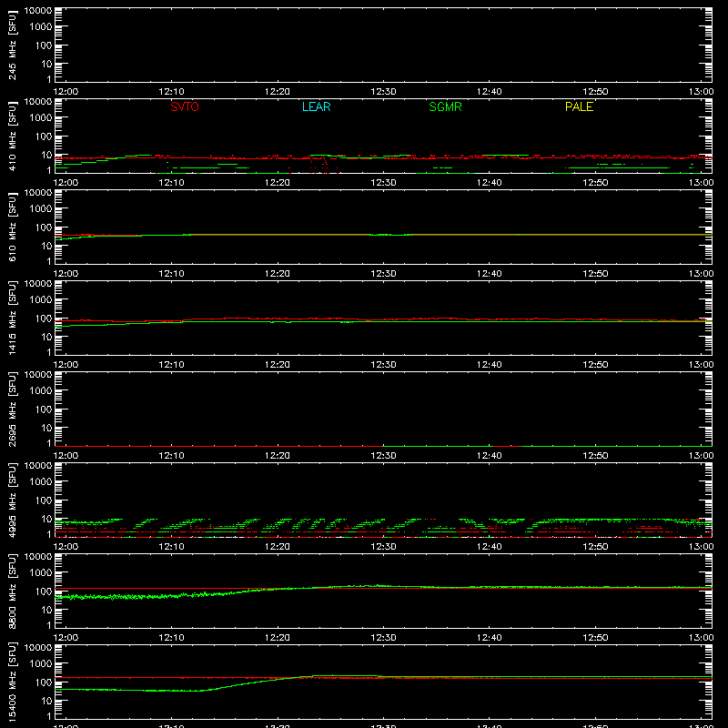728x728 pixels.
Task: Click the 100 tick label of 15400 MHz panel
Action: 44,682
